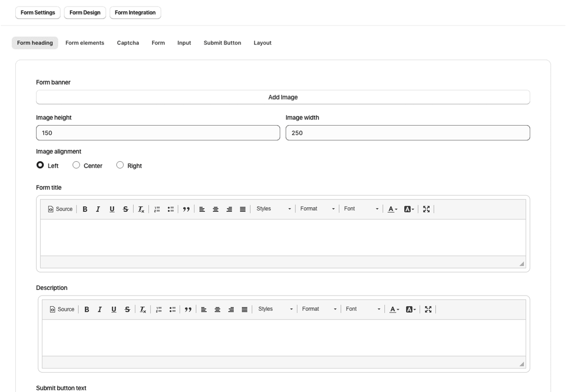569x392 pixels.
Task: Click inside Description text area
Action: click(x=284, y=337)
